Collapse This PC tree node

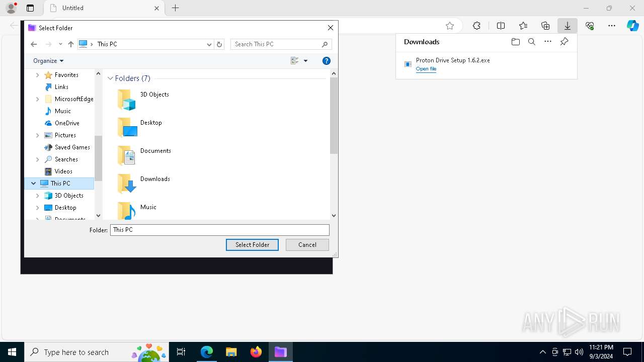(33, 184)
